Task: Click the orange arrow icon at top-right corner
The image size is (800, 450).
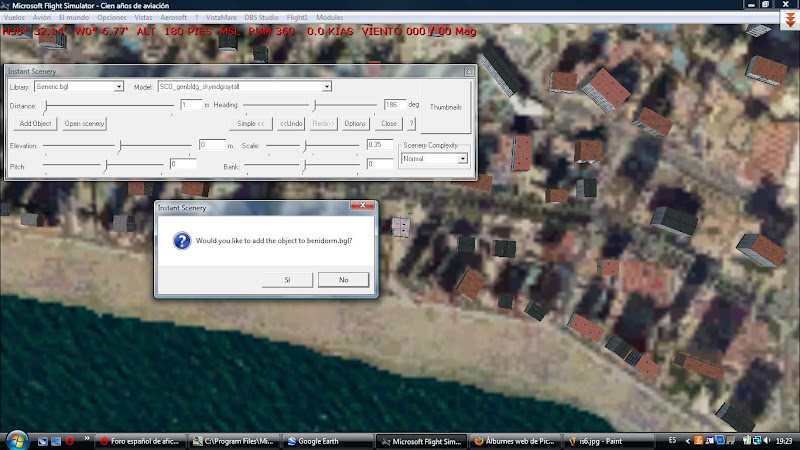Action: click(x=790, y=20)
